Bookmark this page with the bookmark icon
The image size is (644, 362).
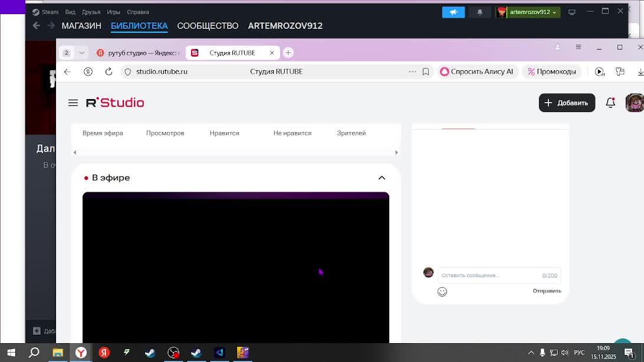point(426,71)
